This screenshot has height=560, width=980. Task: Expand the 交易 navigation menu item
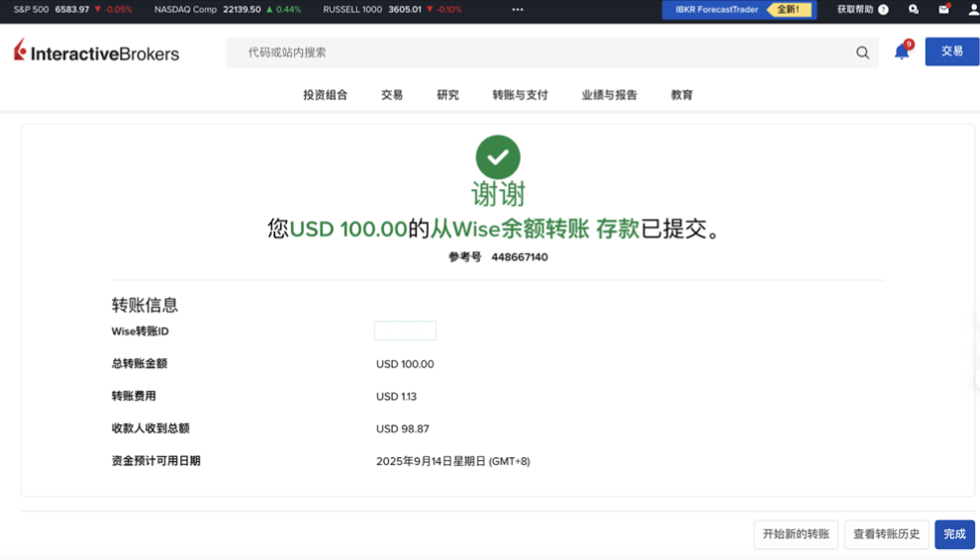pyautogui.click(x=392, y=95)
